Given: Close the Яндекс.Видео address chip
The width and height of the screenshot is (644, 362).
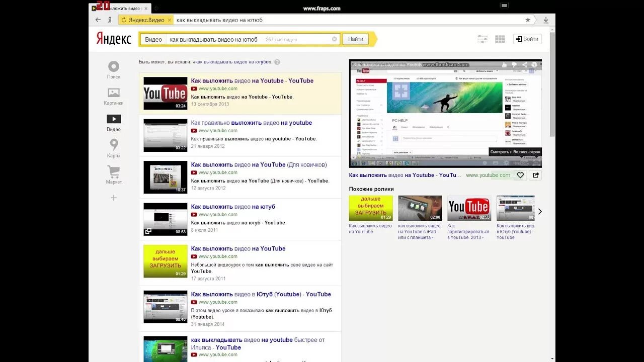Looking at the screenshot, I should click(169, 20).
